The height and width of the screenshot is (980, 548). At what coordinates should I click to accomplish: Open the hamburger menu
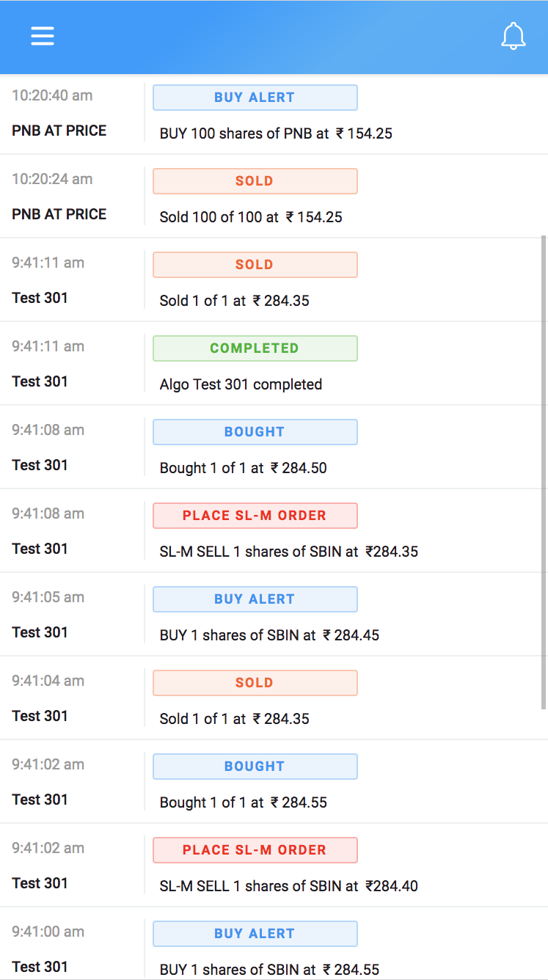[43, 37]
